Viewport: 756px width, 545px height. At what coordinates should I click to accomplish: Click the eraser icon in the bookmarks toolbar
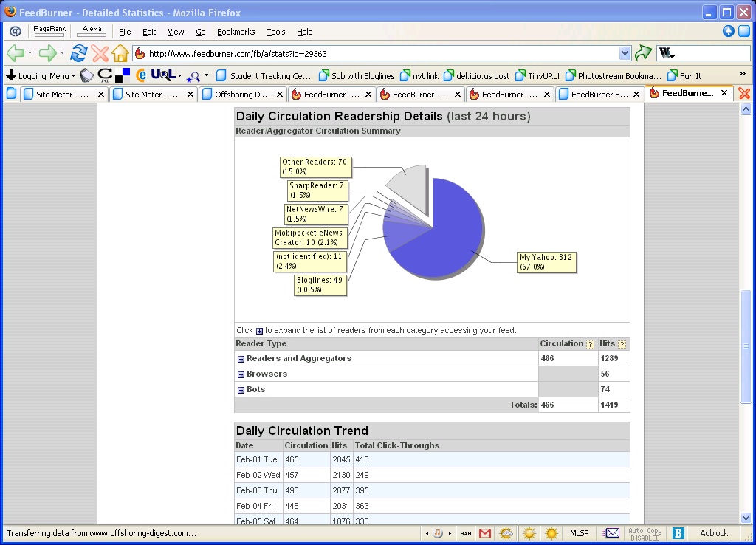(87, 75)
